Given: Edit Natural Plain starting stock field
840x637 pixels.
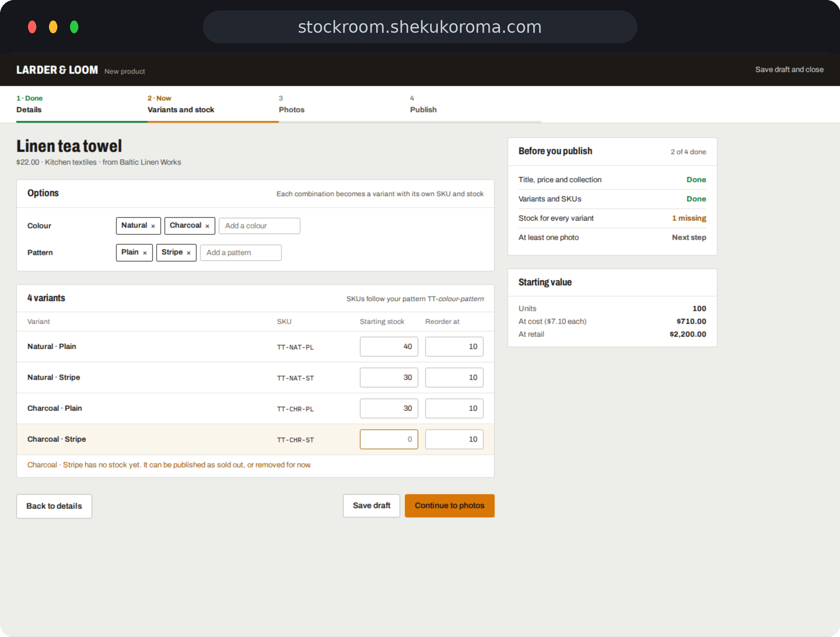Looking at the screenshot, I should (389, 347).
